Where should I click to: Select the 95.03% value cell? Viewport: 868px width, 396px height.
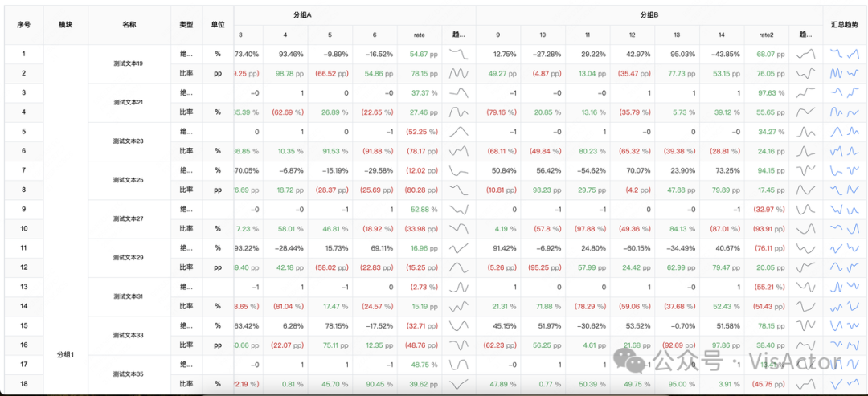pyautogui.click(x=677, y=54)
